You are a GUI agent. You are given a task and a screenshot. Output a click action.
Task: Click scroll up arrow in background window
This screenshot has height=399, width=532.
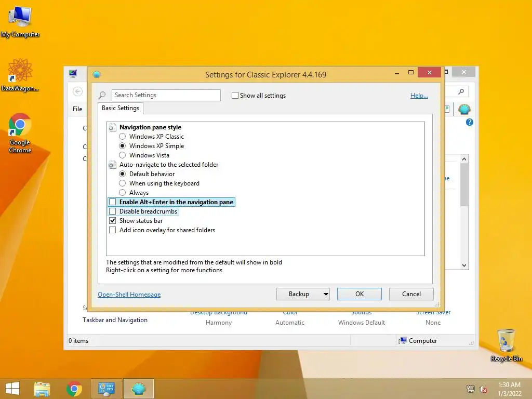[464, 159]
